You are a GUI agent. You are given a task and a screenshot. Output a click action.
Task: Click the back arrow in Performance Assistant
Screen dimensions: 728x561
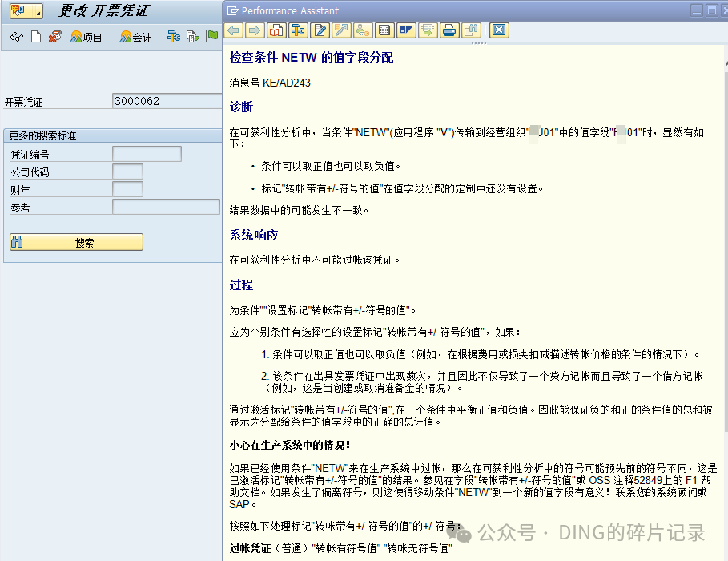click(234, 30)
